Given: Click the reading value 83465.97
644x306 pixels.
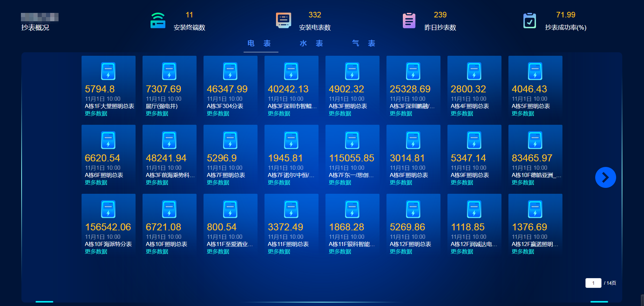Looking at the screenshot, I should [x=532, y=158].
